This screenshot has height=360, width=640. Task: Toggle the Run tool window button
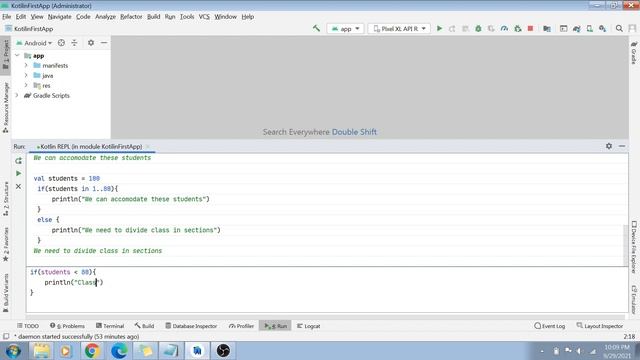point(276,326)
